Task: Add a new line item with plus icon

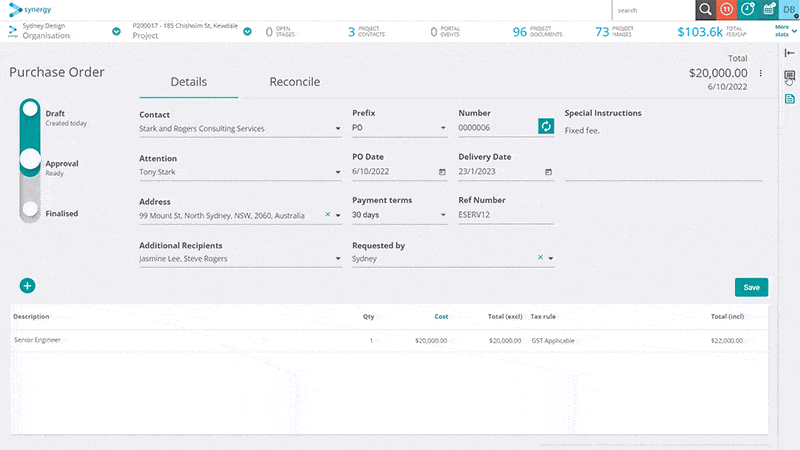Action: point(28,286)
